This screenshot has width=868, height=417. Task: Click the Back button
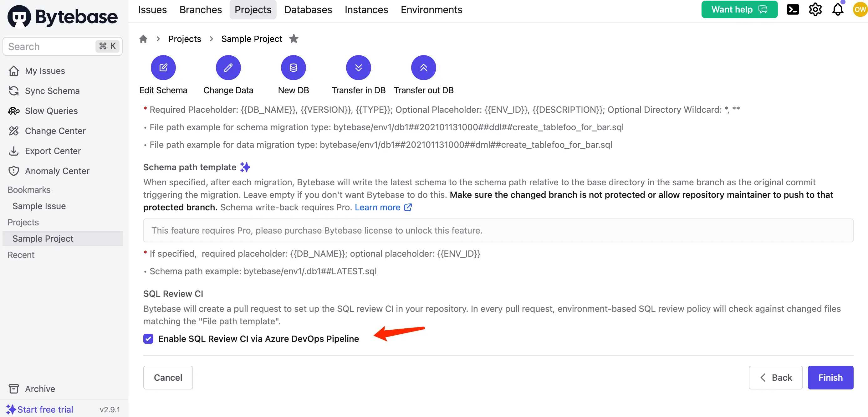[x=775, y=377]
